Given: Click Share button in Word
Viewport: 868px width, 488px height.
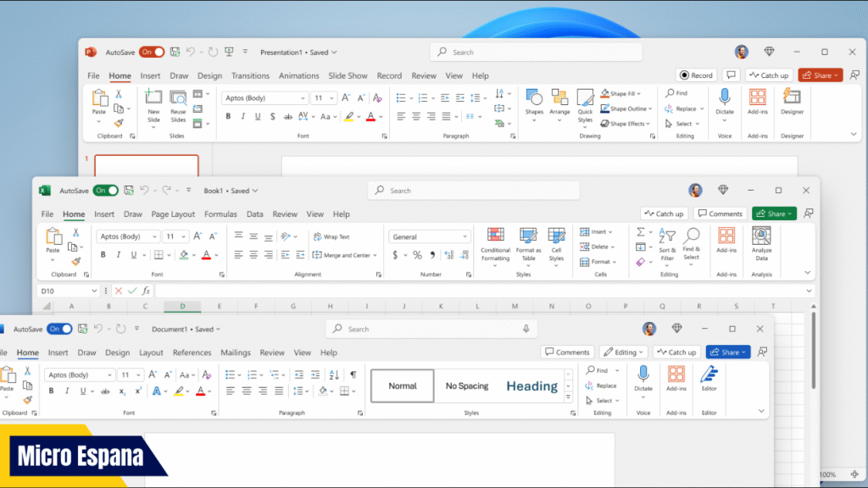Looking at the screenshot, I should click(x=728, y=352).
